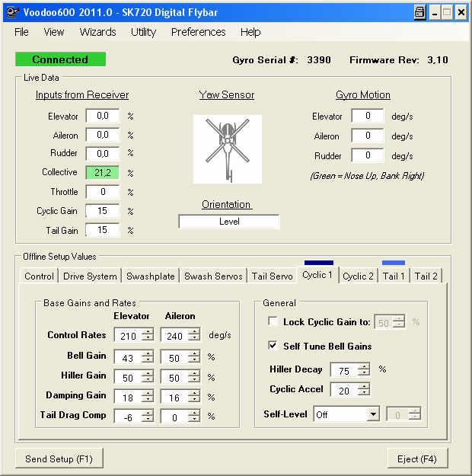
Task: Switch to the Swash Servos tab
Action: click(x=213, y=276)
